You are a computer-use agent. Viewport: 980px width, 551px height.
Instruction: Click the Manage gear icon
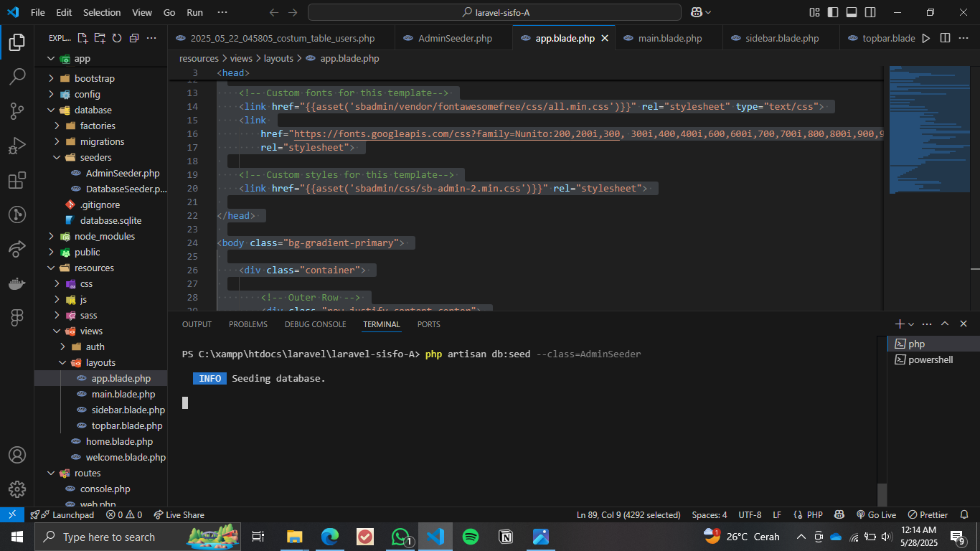point(17,489)
